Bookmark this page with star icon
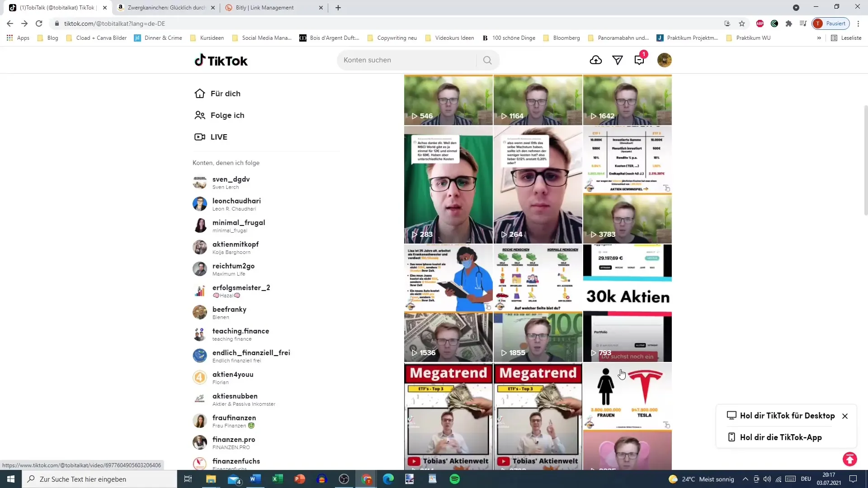The image size is (868, 488). point(742,23)
